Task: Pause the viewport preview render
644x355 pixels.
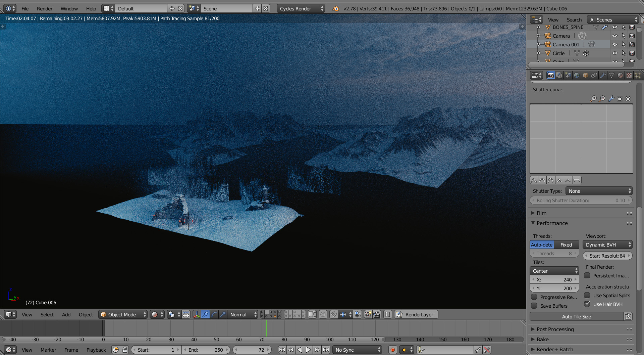Action: [388, 314]
